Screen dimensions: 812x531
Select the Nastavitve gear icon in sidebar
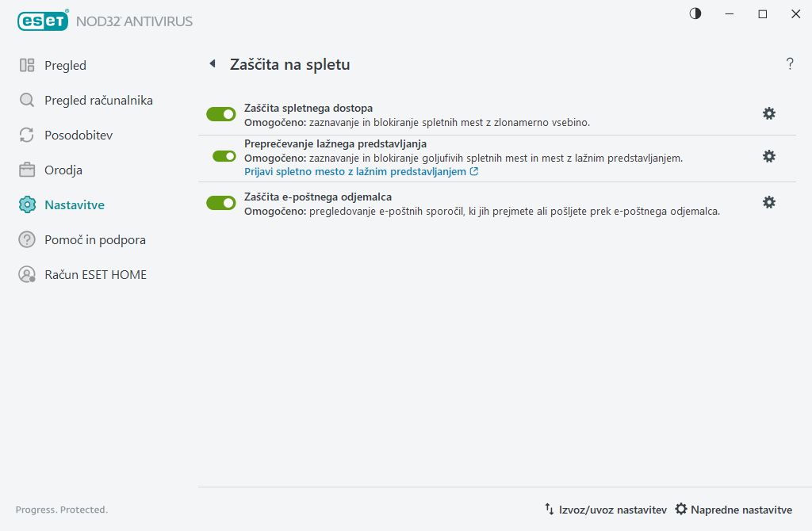[x=27, y=204]
